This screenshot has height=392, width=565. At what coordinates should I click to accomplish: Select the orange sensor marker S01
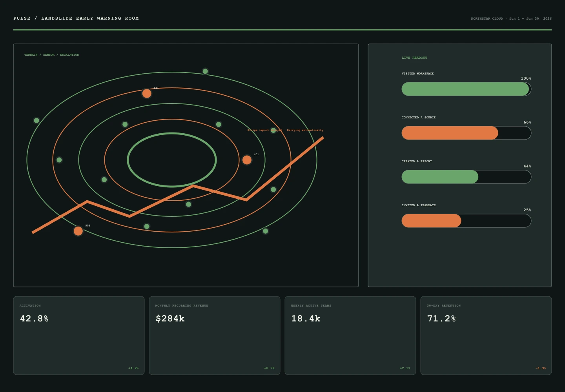click(x=247, y=160)
